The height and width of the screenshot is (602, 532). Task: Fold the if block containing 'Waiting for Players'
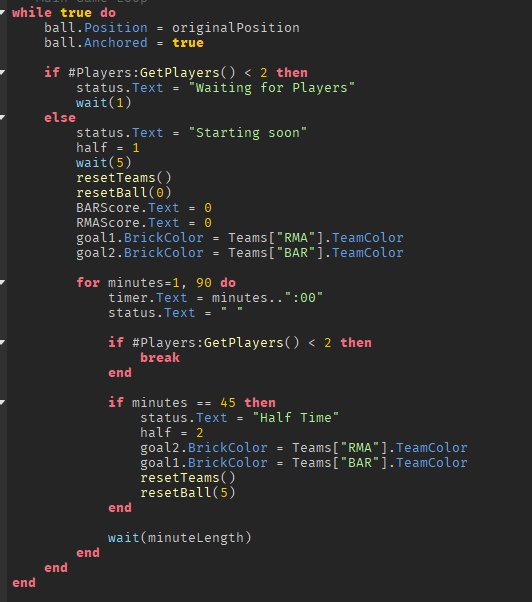click(2, 73)
